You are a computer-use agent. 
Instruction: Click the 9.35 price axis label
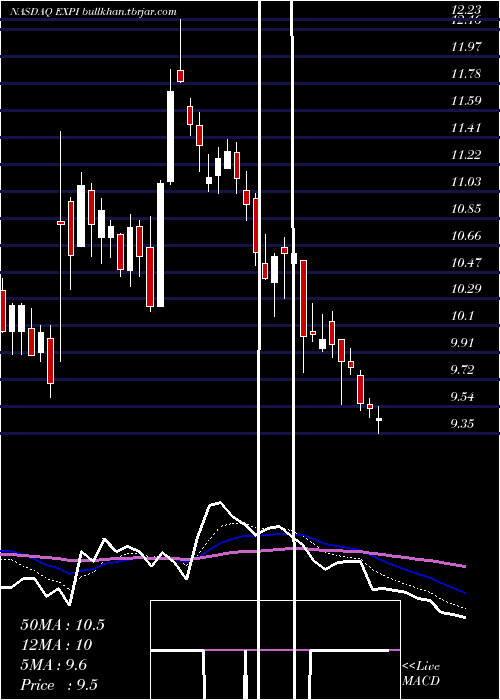(462, 423)
